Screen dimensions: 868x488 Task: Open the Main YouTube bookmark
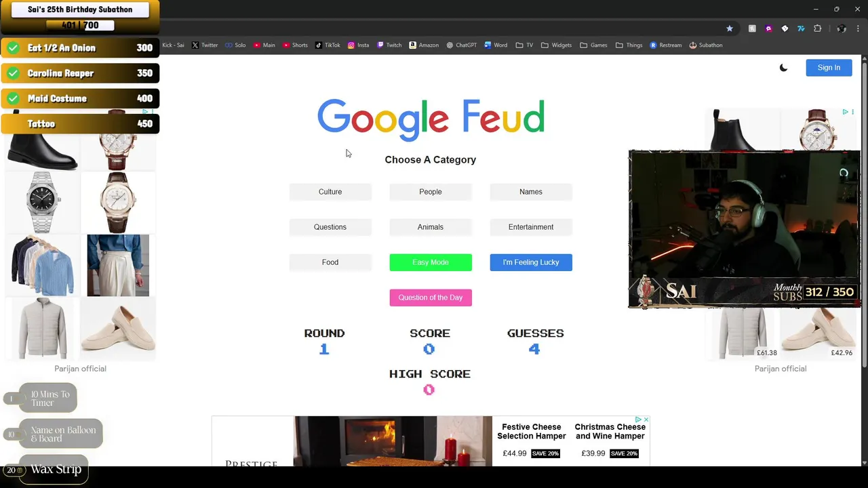click(264, 45)
